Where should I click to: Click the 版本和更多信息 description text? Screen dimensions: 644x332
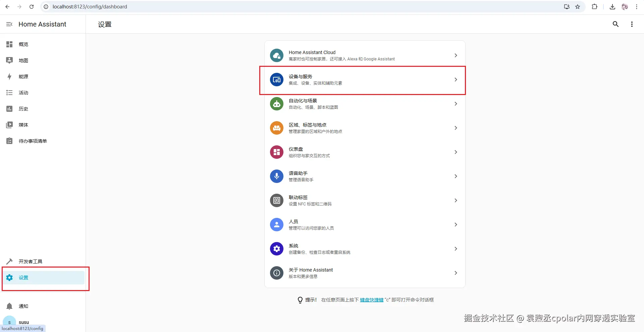[x=303, y=277]
